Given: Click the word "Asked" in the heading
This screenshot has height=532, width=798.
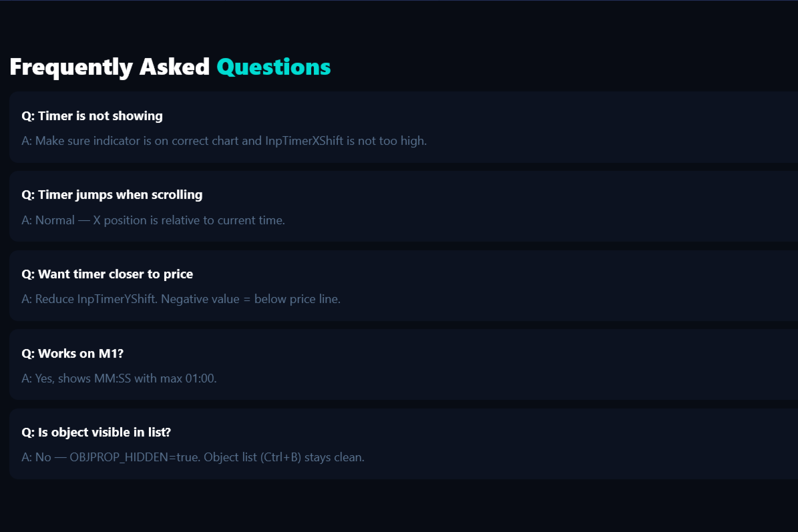Looking at the screenshot, I should [174, 67].
